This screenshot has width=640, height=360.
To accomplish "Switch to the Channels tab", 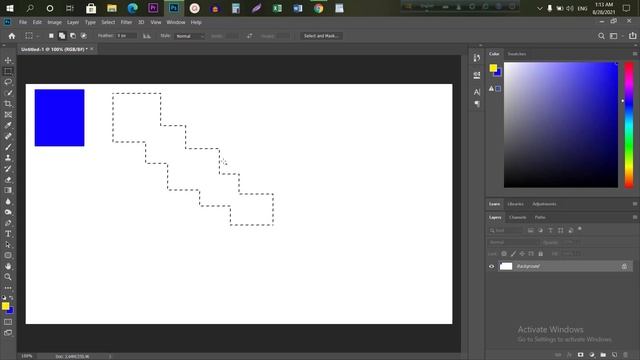I will coord(518,218).
